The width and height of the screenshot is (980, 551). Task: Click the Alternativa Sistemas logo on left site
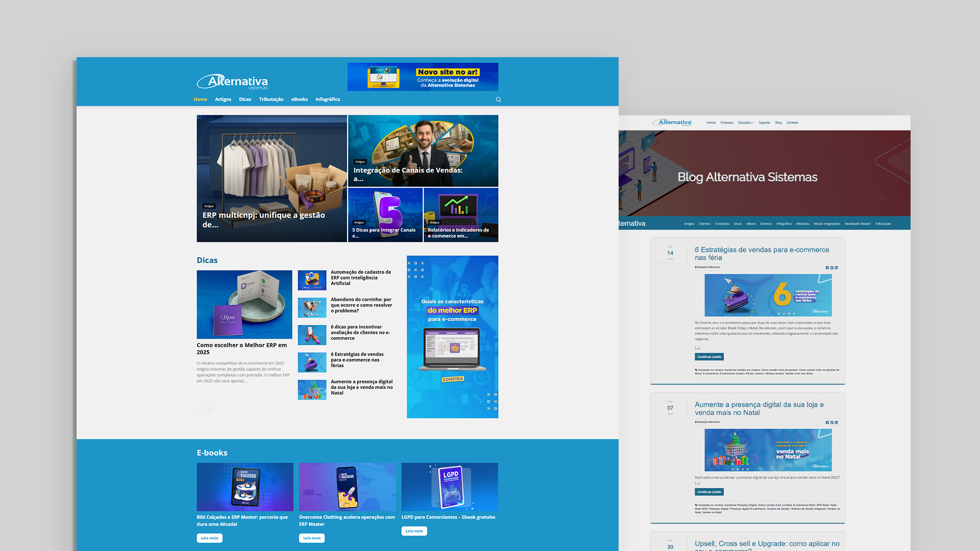click(232, 82)
